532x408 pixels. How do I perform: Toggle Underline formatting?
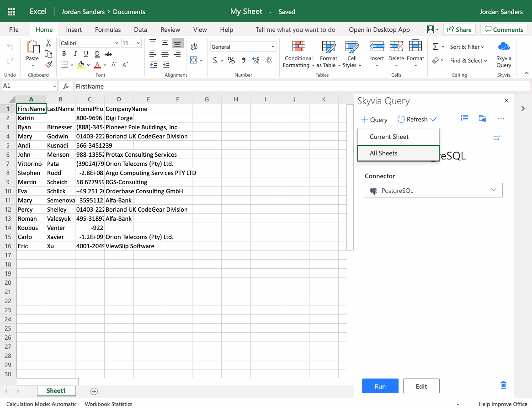click(86, 54)
